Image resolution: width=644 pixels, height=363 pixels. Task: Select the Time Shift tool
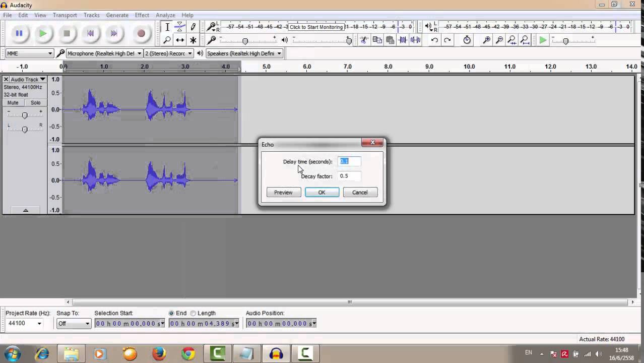pyautogui.click(x=180, y=40)
